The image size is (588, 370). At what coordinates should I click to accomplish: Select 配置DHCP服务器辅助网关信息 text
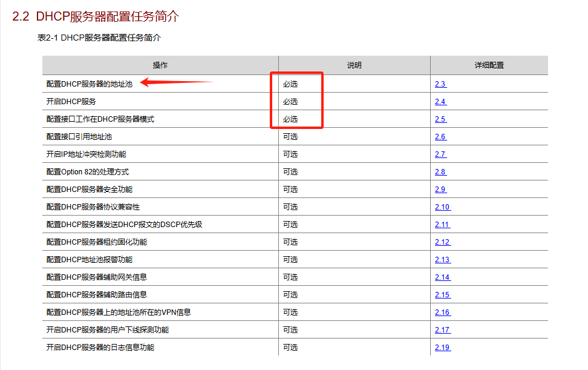tap(97, 277)
